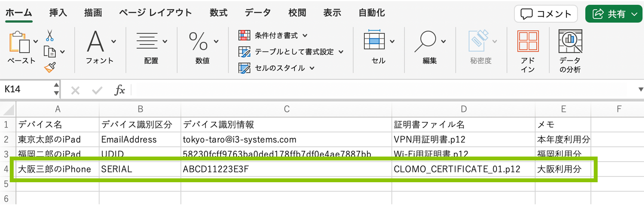The height and width of the screenshot is (205, 644).
Task: Click the コメント button
Action: [546, 14]
